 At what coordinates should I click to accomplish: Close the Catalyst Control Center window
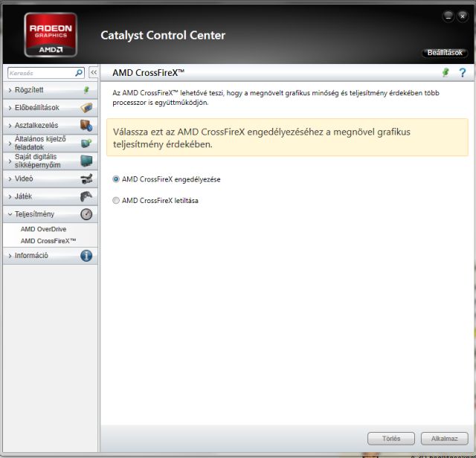(463, 16)
